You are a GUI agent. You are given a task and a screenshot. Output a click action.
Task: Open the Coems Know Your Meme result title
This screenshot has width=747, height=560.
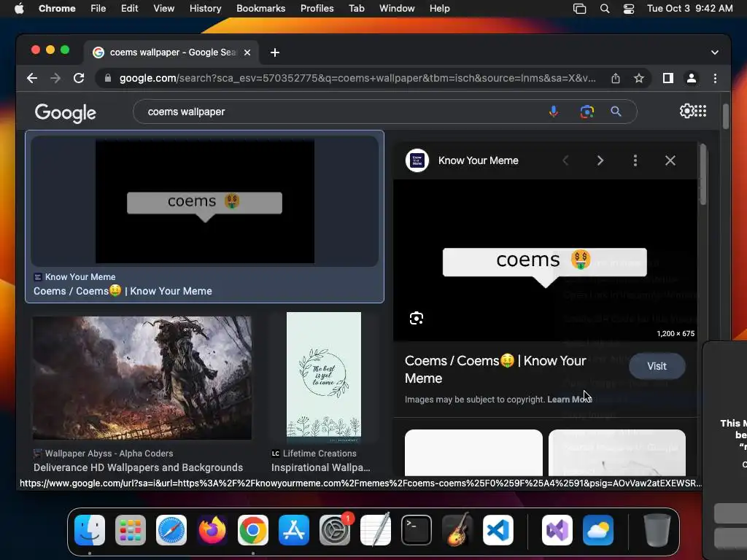coord(123,291)
